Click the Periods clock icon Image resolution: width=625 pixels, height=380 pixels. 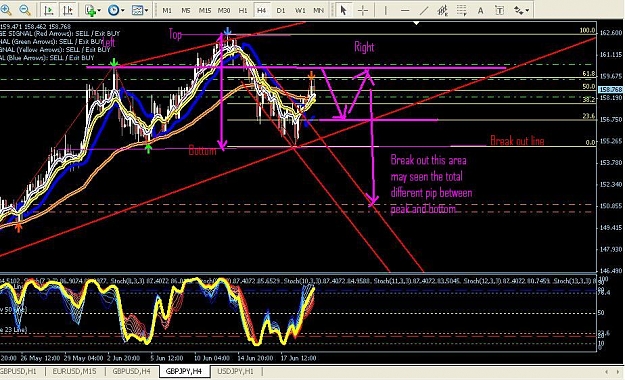point(114,10)
